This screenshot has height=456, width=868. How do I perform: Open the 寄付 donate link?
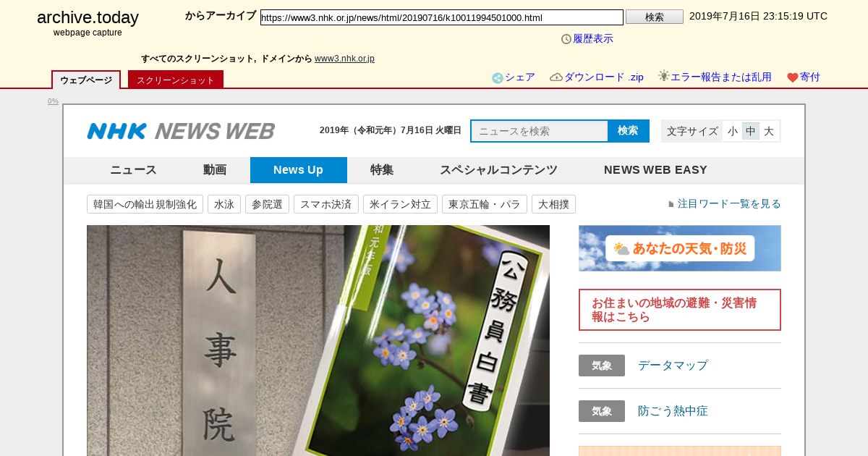tap(810, 77)
